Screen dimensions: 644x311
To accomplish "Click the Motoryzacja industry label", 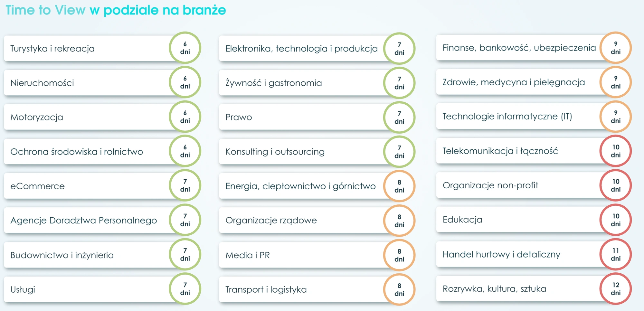I will coord(37,117).
